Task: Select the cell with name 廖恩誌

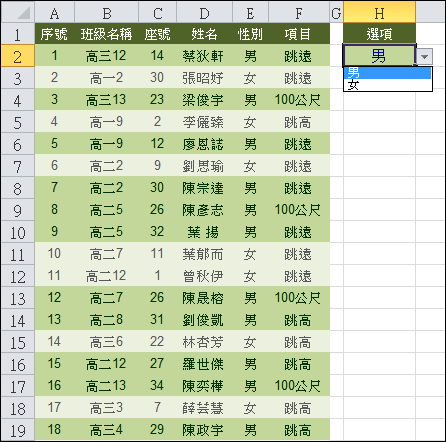Action: pos(204,144)
